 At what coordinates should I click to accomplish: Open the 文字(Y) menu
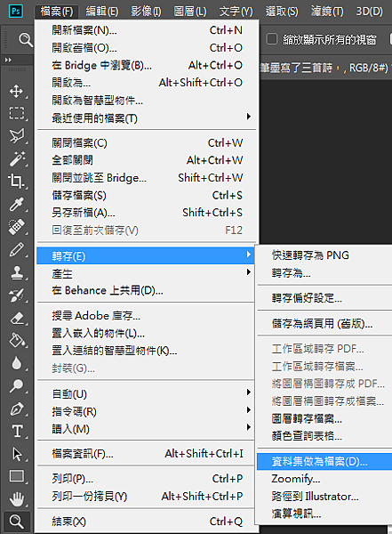click(x=236, y=12)
